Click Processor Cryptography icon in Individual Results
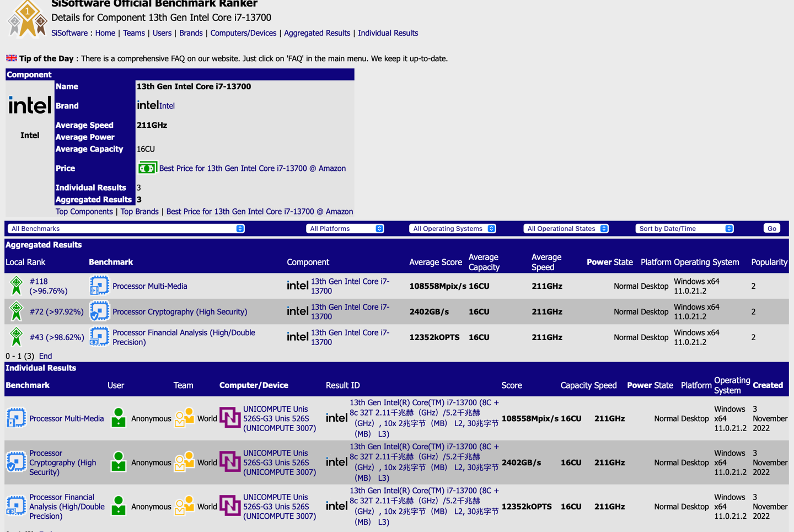Image resolution: width=794 pixels, height=532 pixels. [16, 463]
